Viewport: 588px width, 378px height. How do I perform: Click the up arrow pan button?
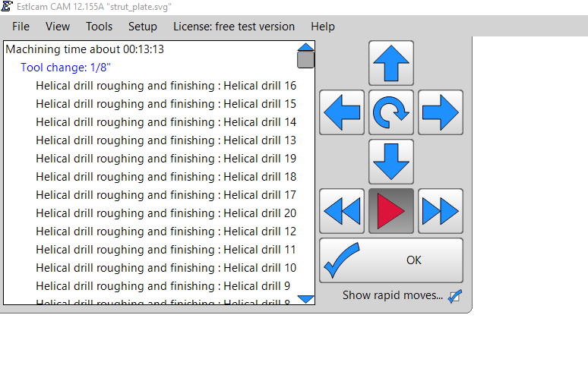click(x=391, y=63)
